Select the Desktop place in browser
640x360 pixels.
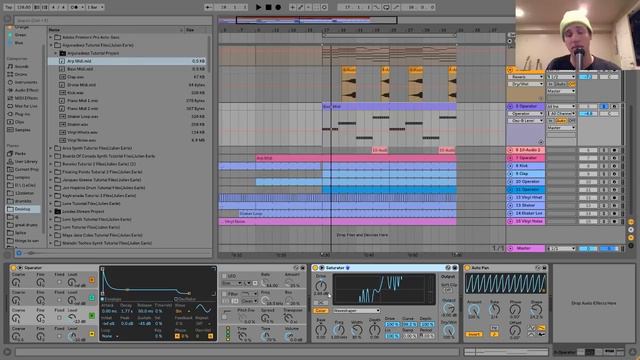point(23,209)
